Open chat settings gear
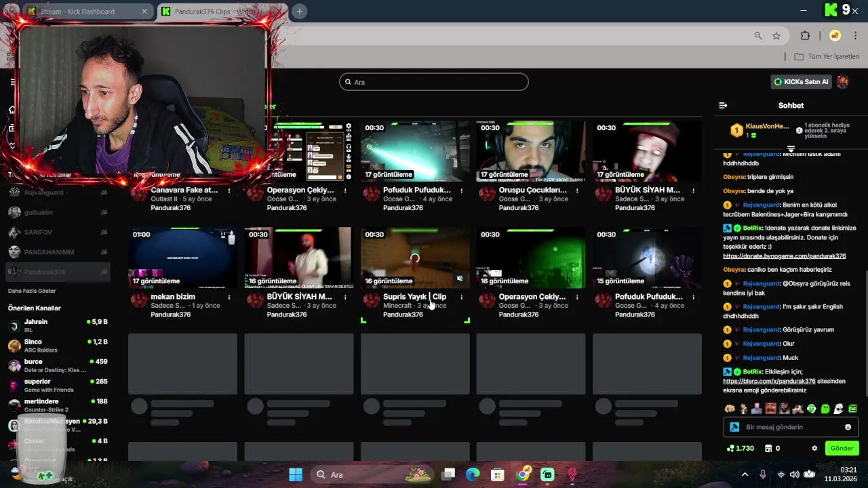The image size is (868, 488). pos(814,448)
